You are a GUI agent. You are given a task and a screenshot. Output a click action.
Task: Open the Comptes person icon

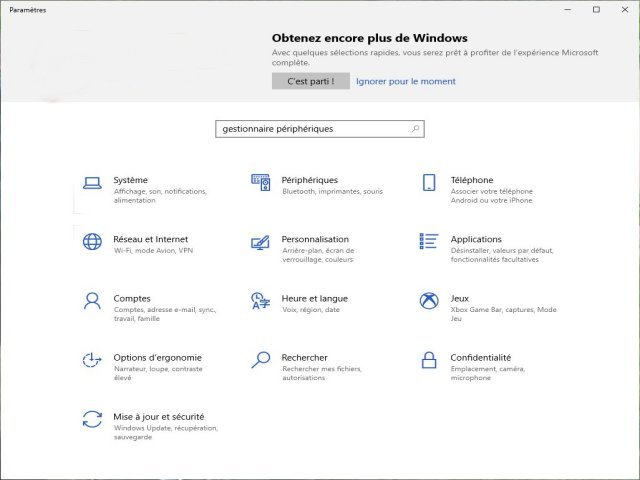(92, 301)
